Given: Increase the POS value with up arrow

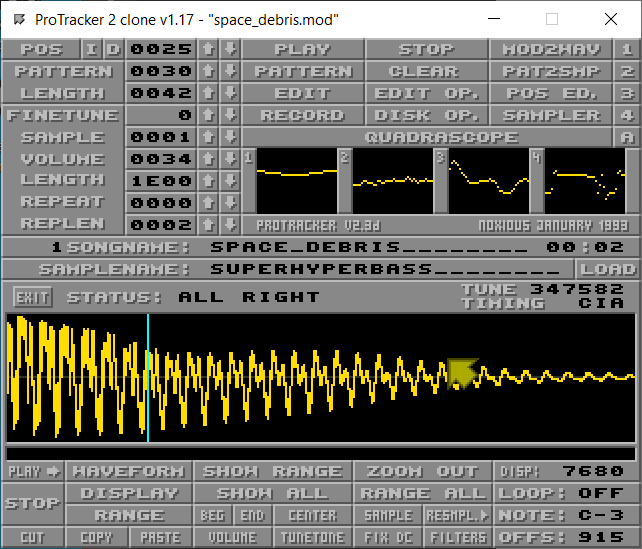Looking at the screenshot, I should [208, 50].
